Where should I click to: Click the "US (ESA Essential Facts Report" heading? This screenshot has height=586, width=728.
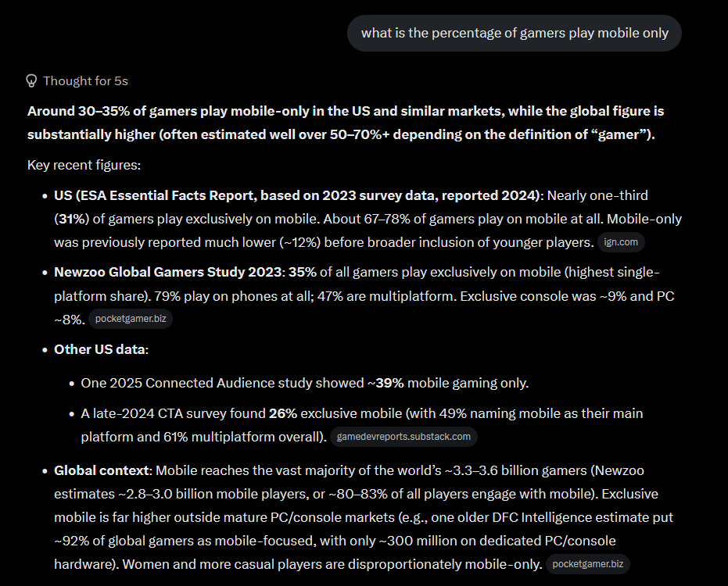click(156, 195)
